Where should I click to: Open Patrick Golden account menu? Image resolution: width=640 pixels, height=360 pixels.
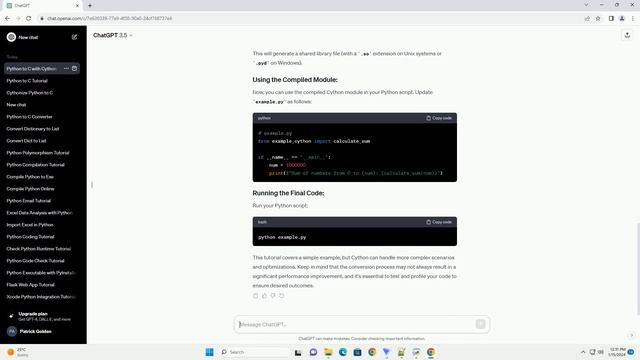click(43, 331)
